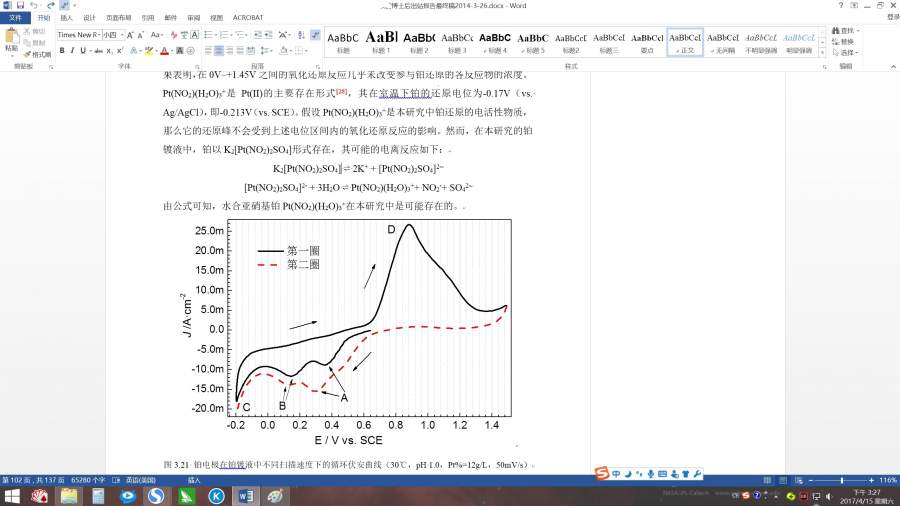900x506 pixels.
Task: Save document via quick access toolbar
Action: click(x=20, y=5)
